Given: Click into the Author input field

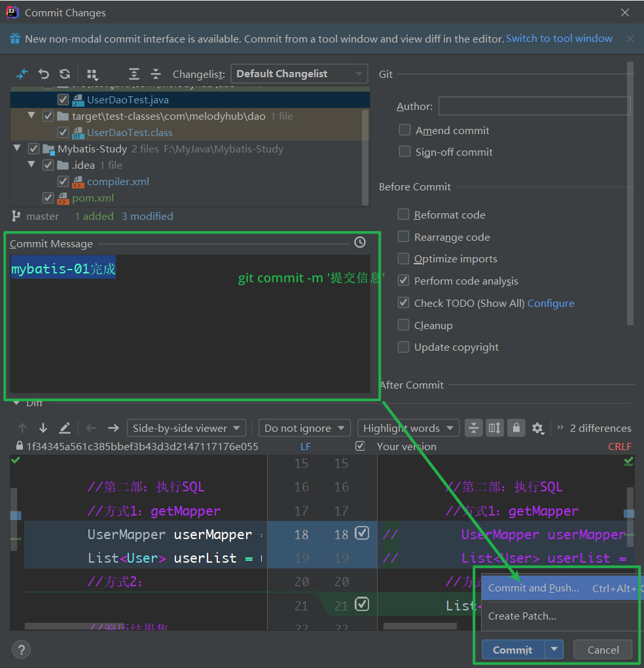Looking at the screenshot, I should (534, 106).
